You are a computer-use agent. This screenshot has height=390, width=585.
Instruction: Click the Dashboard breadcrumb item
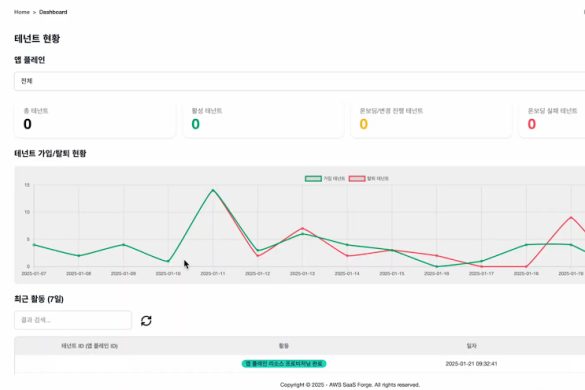pyautogui.click(x=53, y=12)
